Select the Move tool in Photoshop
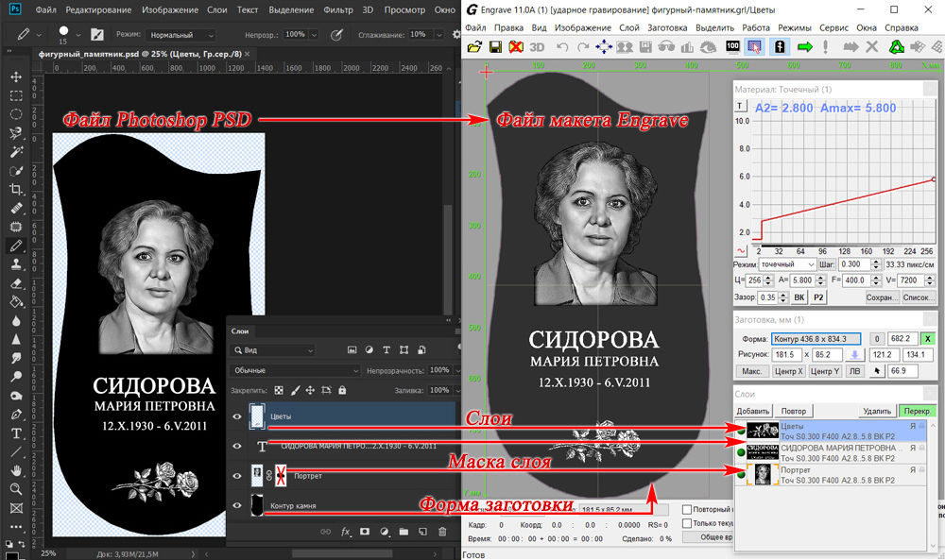 tap(16, 76)
